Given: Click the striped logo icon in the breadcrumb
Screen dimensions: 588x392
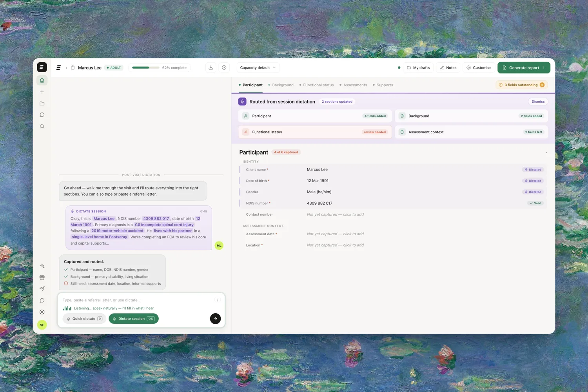Looking at the screenshot, I should [58, 68].
